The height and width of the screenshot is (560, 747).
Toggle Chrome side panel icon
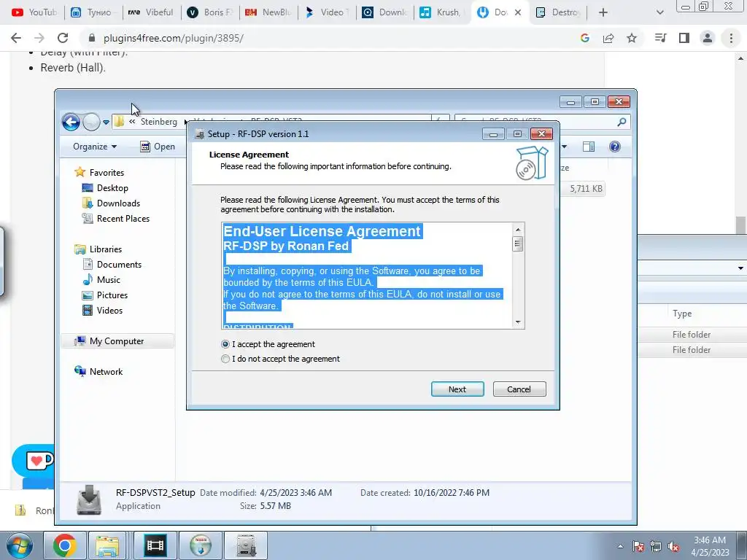684,38
